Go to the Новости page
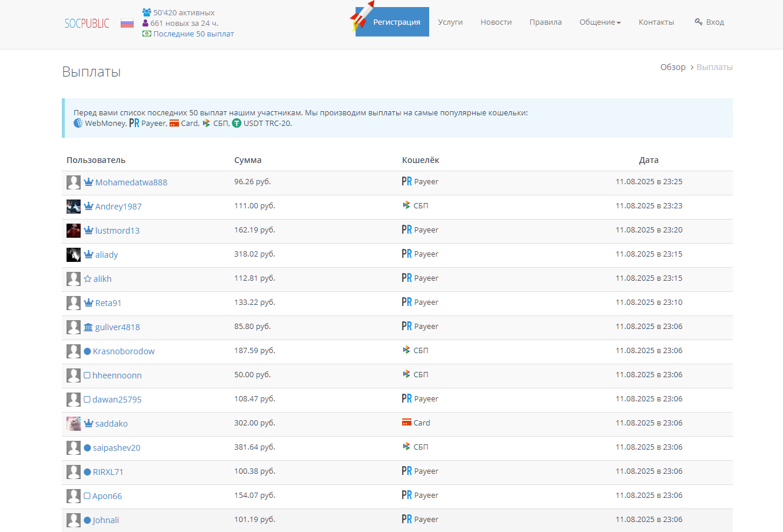The height and width of the screenshot is (532, 783). click(x=496, y=22)
